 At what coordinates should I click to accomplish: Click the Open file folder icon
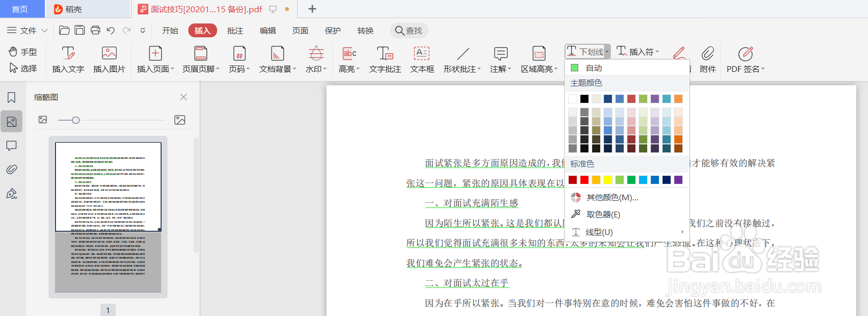coord(65,30)
